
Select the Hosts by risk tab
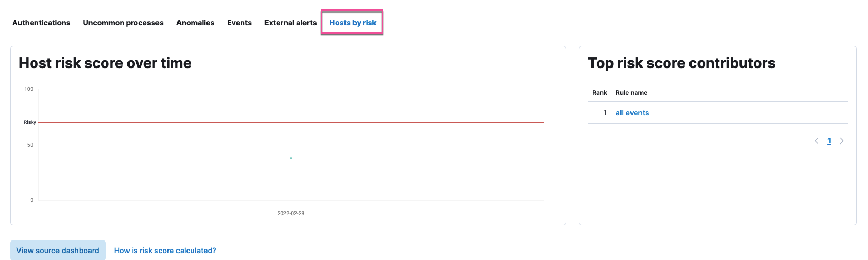point(353,23)
